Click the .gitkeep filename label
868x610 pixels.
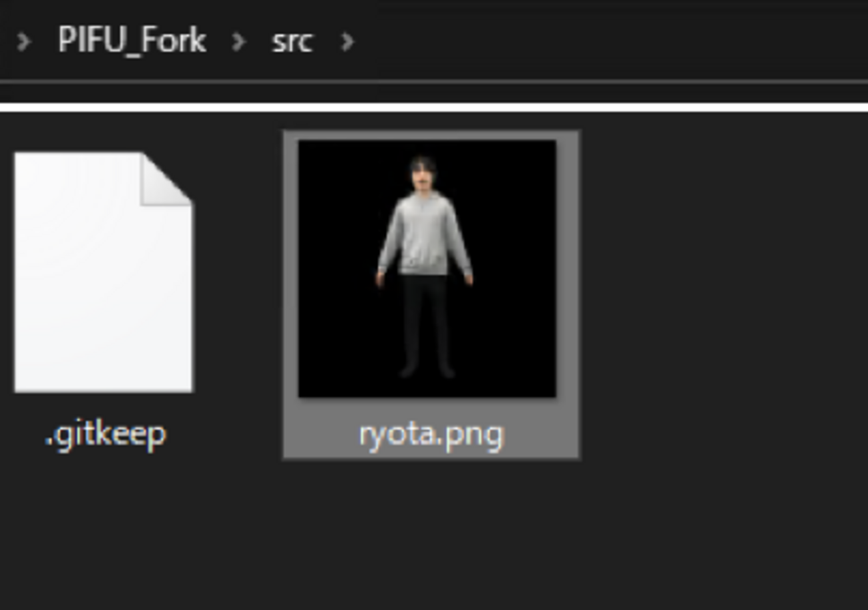105,435
